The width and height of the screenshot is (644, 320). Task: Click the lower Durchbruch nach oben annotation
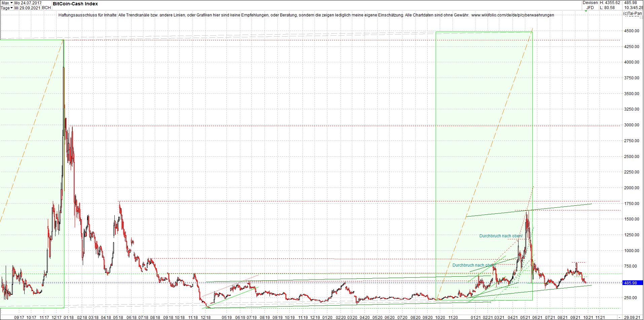pyautogui.click(x=474, y=265)
